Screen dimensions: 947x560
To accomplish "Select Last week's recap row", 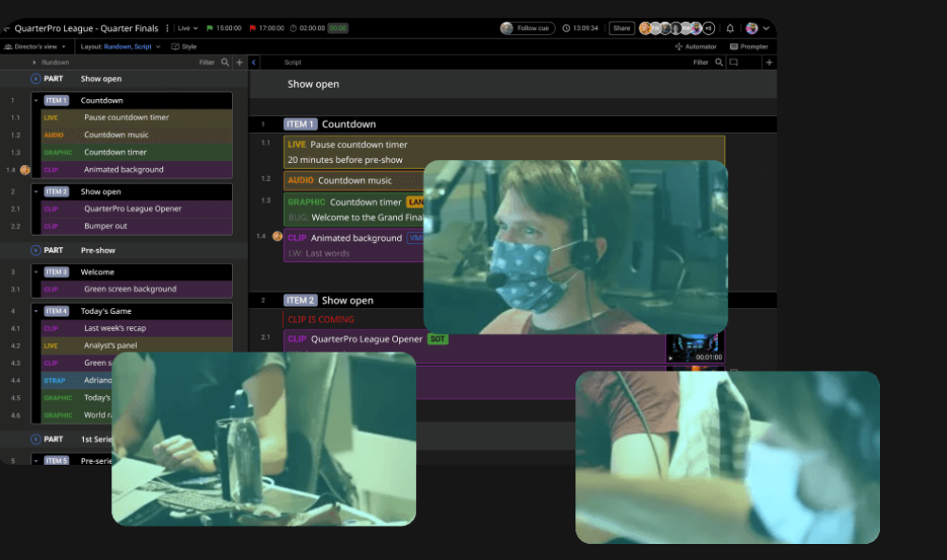I will click(137, 328).
